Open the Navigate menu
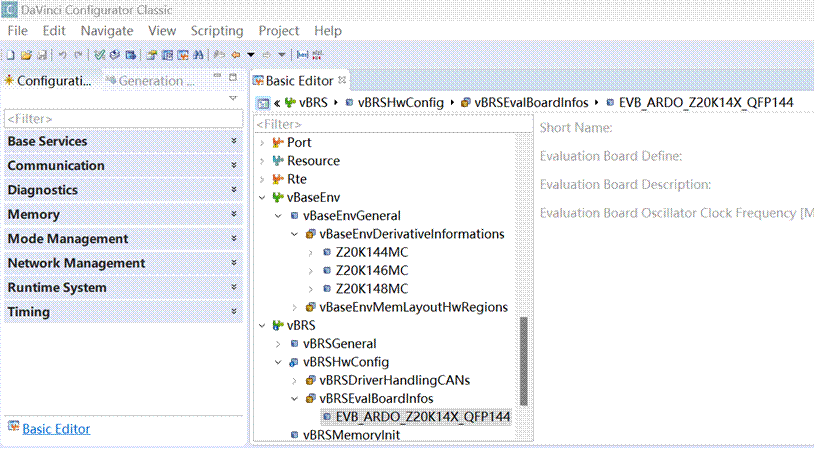This screenshot has width=814, height=449. (x=107, y=31)
